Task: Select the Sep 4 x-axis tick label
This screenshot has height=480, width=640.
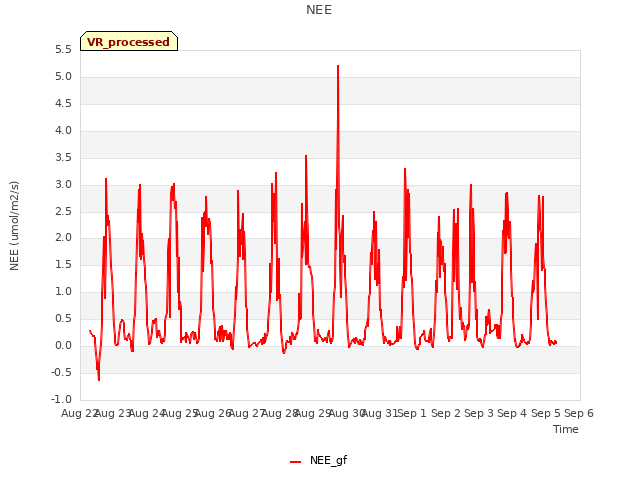Action: (512, 413)
